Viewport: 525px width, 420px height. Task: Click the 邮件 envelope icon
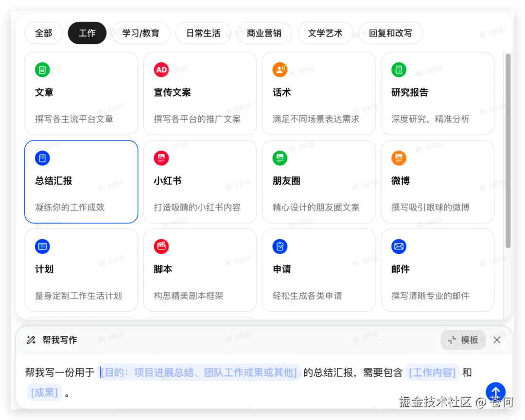(398, 246)
